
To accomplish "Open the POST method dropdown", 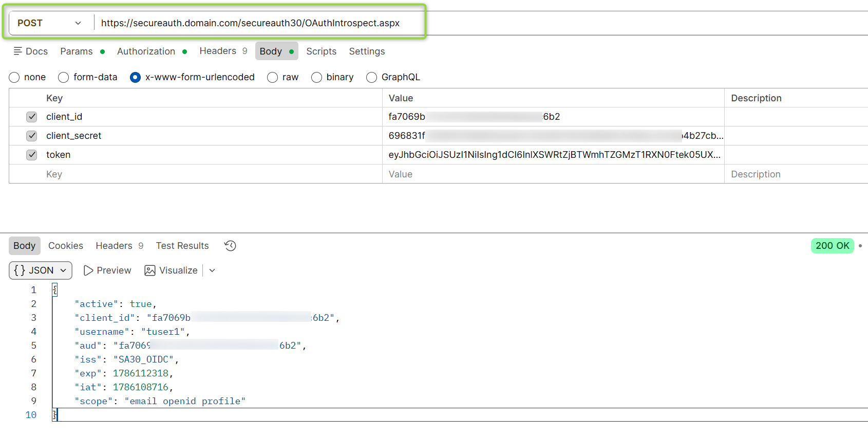I will tap(50, 23).
